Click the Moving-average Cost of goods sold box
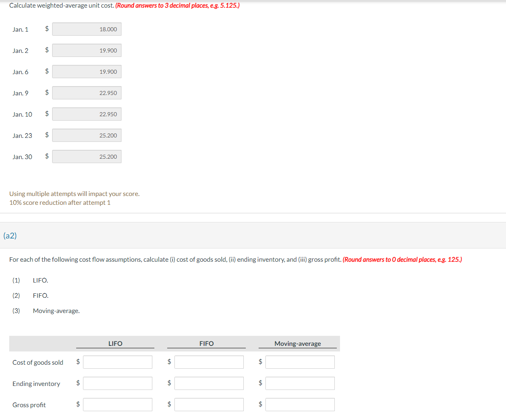This screenshot has width=506, height=420. coord(300,362)
